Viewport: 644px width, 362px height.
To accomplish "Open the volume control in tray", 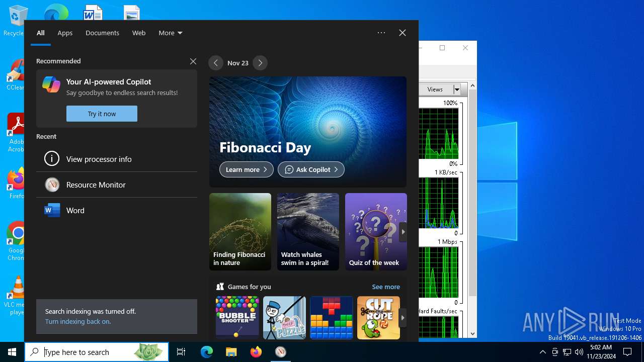I will click(579, 352).
